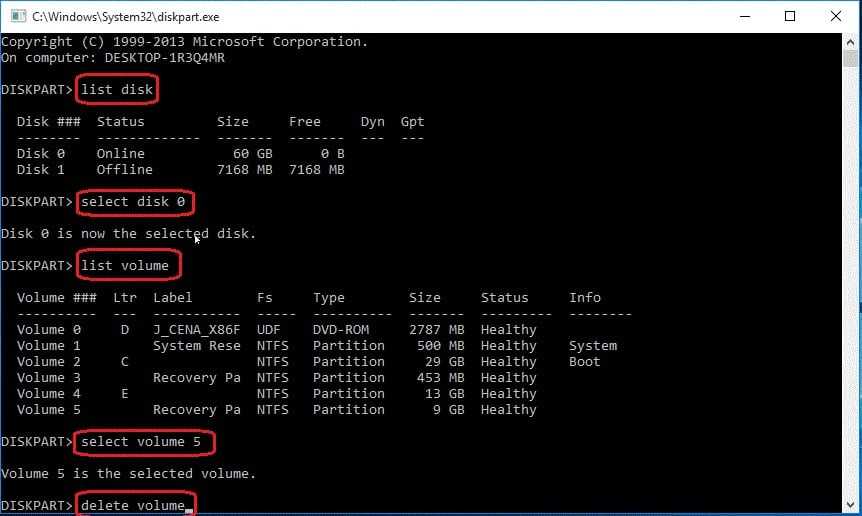
Task: Close the diskpart.exe window
Action: (836, 16)
